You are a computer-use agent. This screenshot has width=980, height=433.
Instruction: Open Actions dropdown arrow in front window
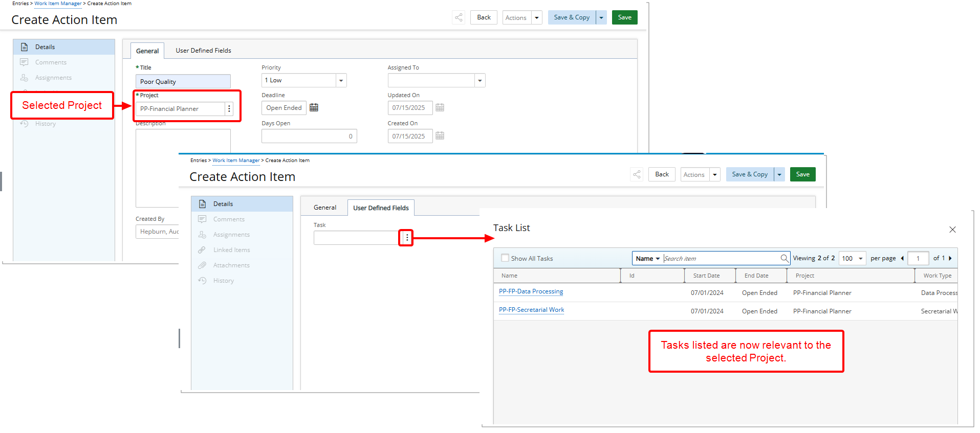point(715,174)
